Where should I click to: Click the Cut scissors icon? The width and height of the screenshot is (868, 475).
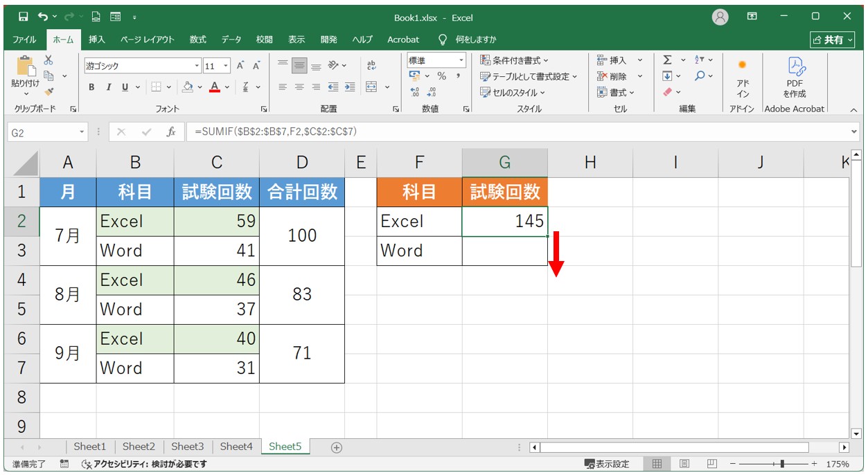click(48, 60)
